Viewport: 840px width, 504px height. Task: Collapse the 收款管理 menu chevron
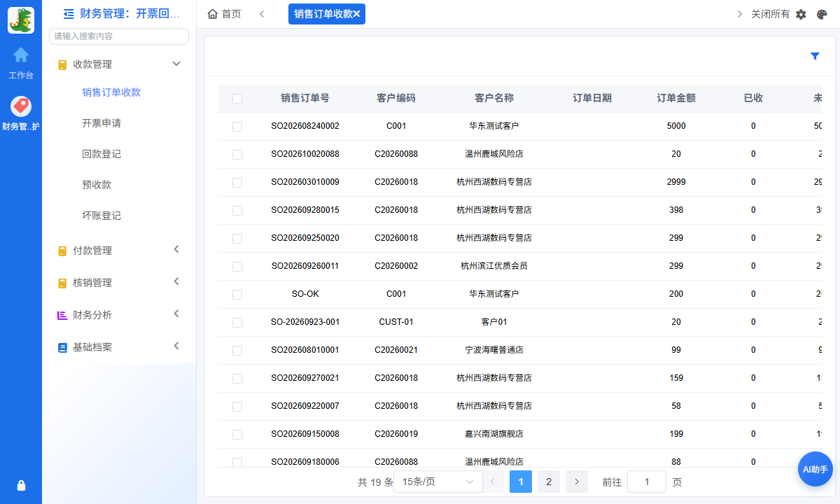176,64
